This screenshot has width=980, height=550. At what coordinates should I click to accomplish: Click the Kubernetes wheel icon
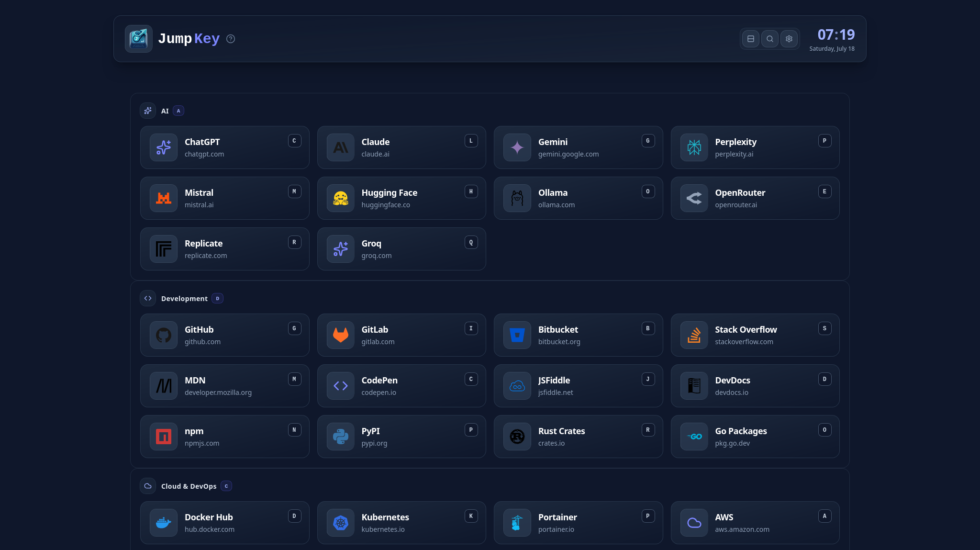[341, 523]
